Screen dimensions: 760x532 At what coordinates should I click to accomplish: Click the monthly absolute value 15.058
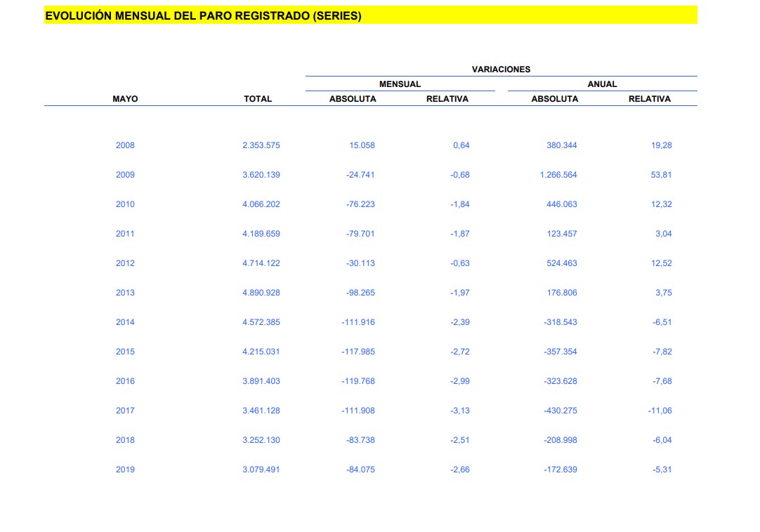362,145
